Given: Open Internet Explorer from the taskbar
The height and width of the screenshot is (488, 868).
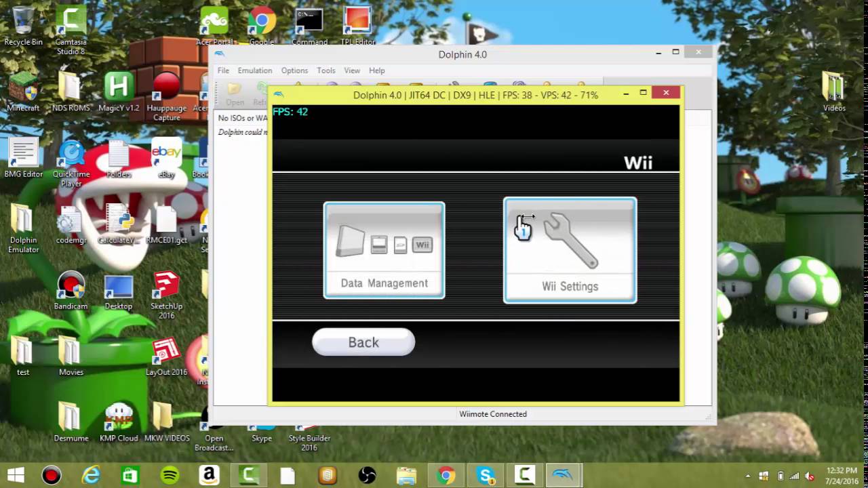Looking at the screenshot, I should pyautogui.click(x=90, y=475).
